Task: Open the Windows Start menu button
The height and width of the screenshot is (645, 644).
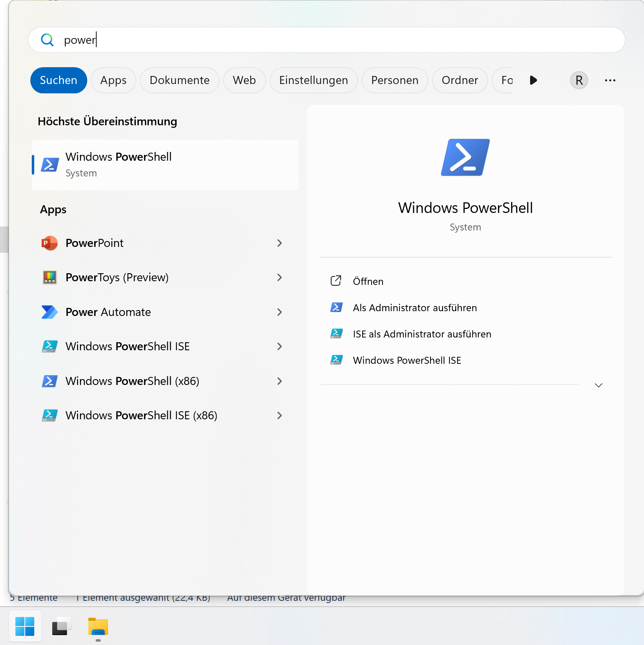Action: (25, 626)
